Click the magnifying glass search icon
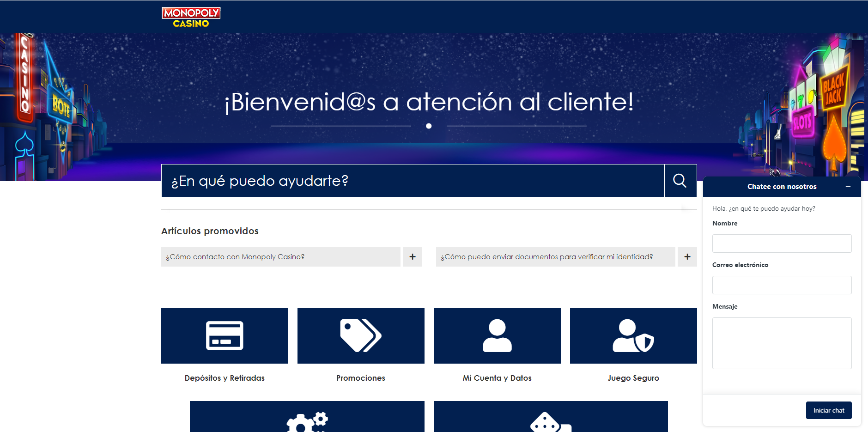 pyautogui.click(x=680, y=181)
